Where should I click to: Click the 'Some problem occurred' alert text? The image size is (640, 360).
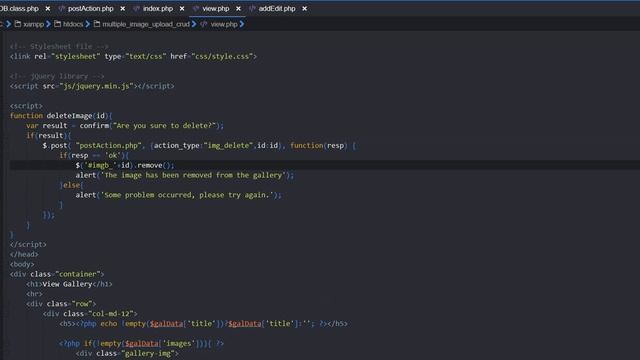coord(187,195)
